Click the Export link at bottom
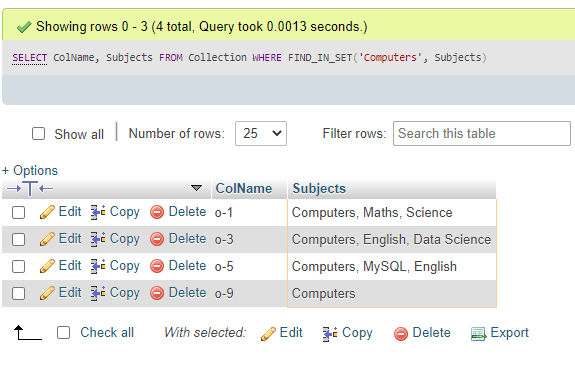Image resolution: width=575 pixels, height=371 pixels. (509, 333)
